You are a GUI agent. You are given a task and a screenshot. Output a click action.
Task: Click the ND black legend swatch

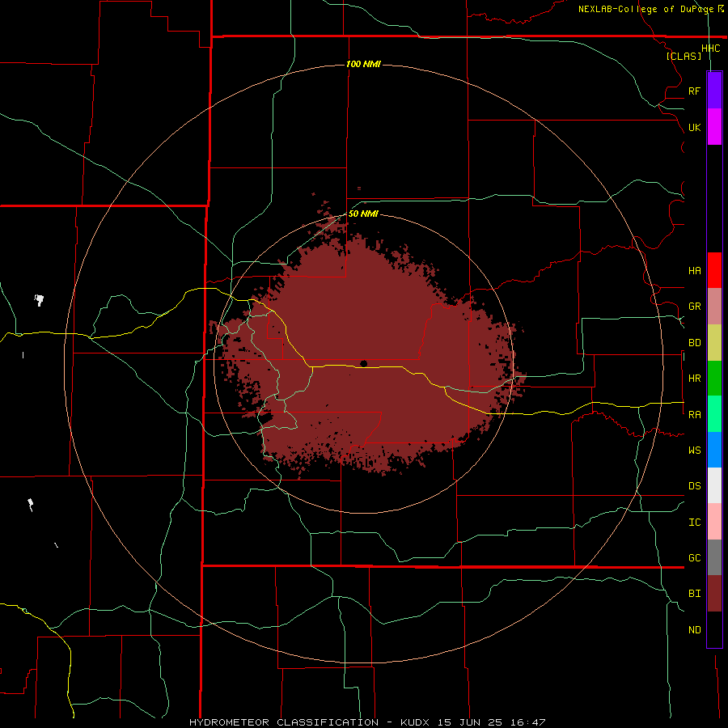pyautogui.click(x=714, y=629)
